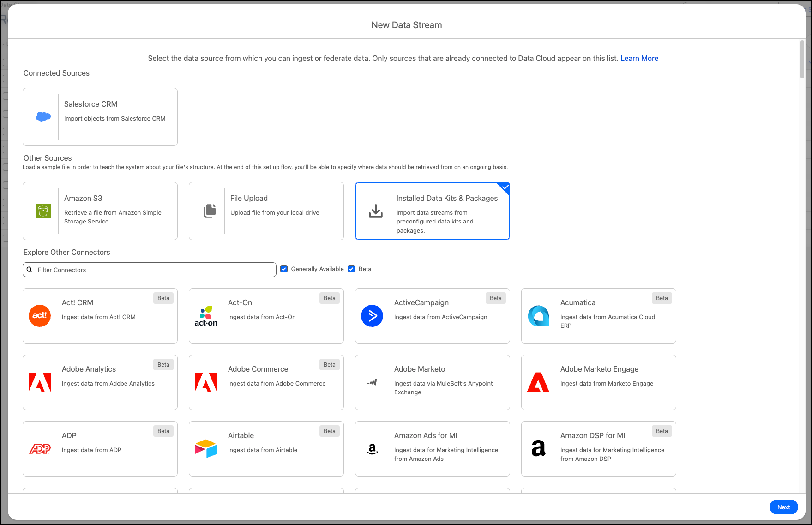
Task: Click the Airtable logo icon
Action: click(x=206, y=449)
